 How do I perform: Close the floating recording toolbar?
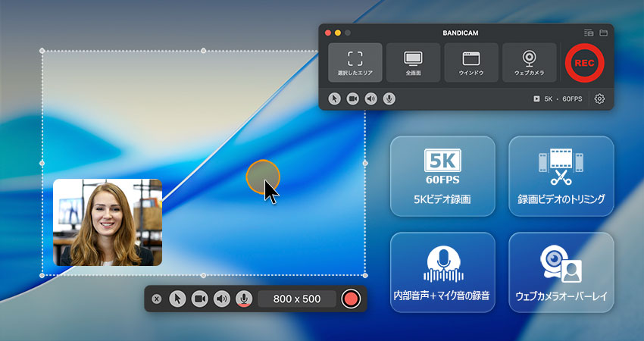click(x=156, y=299)
